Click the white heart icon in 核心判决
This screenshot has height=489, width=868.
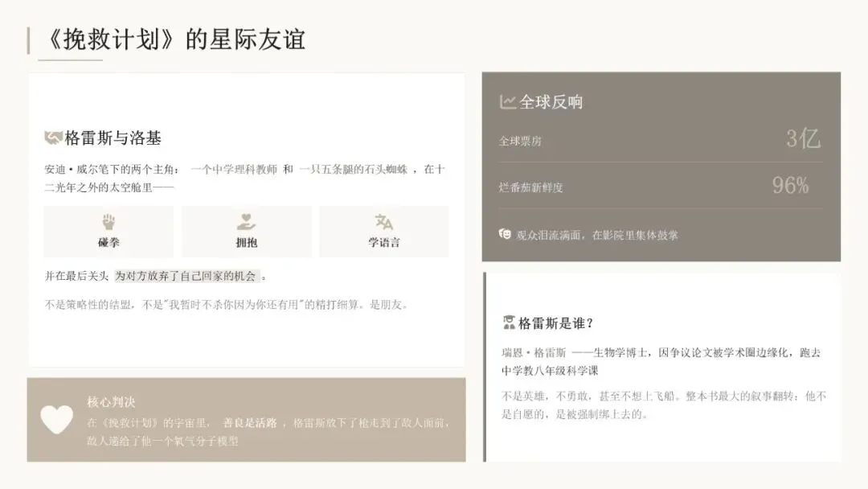coord(56,419)
